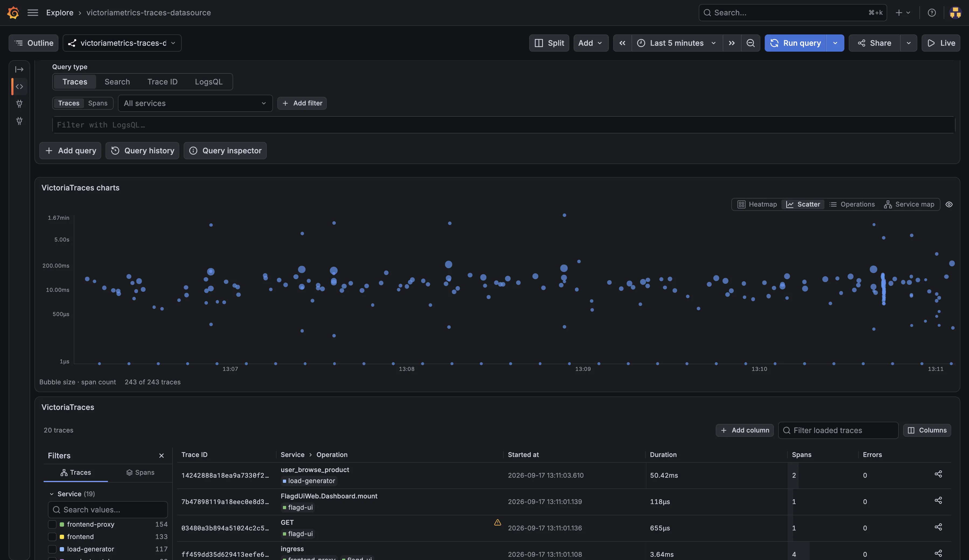The image size is (969, 560).
Task: Toggle the hamburger navigation menu
Action: [x=33, y=13]
